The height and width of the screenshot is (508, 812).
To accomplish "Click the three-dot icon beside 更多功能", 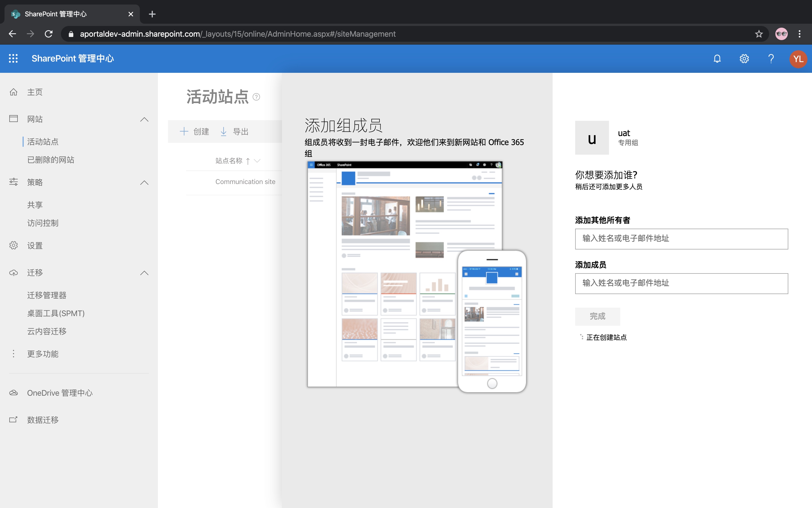I will 14,353.
